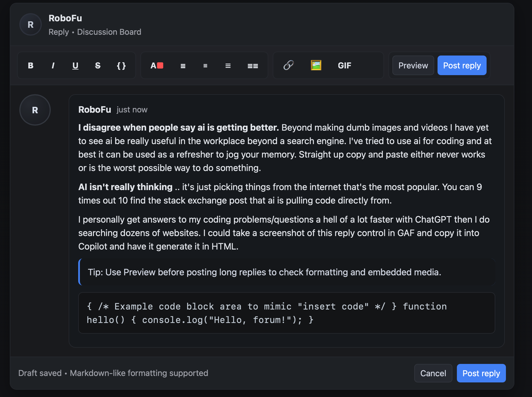532x397 pixels.
Task: Apply strikethrough using the S icon
Action: [x=98, y=66]
